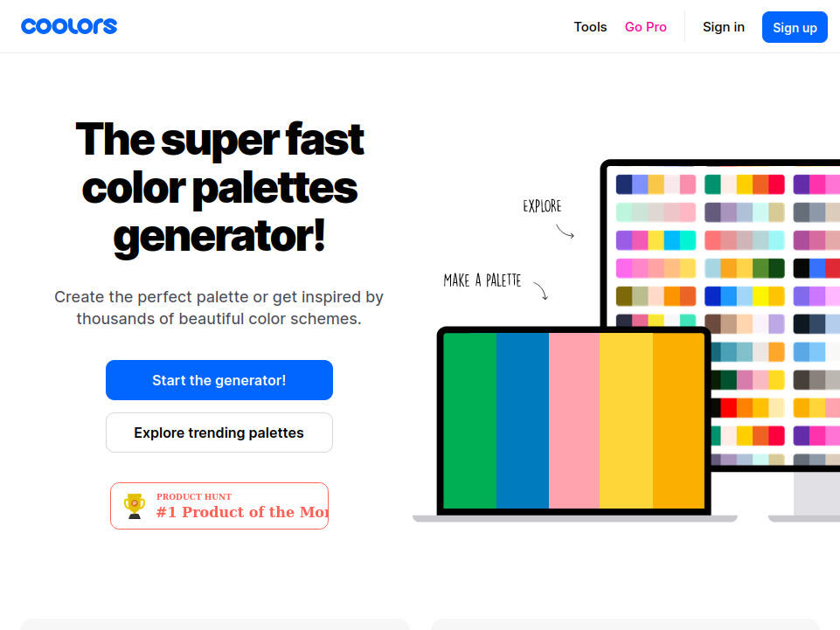This screenshot has width=840, height=630.
Task: Select Go Pro in the navigation bar
Action: point(645,27)
